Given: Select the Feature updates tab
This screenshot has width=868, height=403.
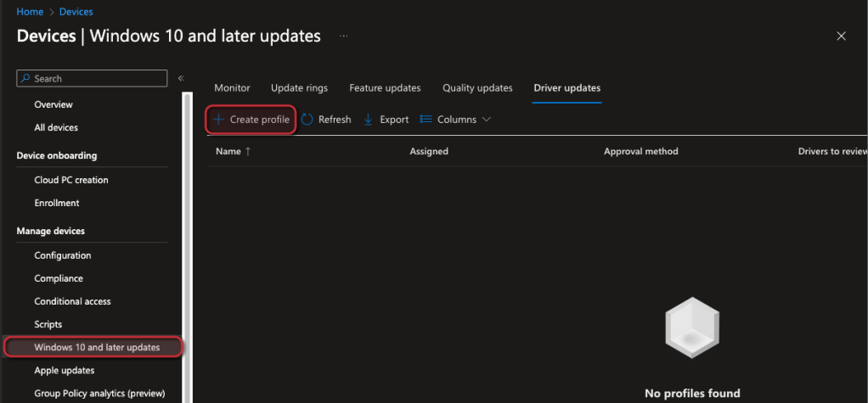Looking at the screenshot, I should [x=385, y=88].
